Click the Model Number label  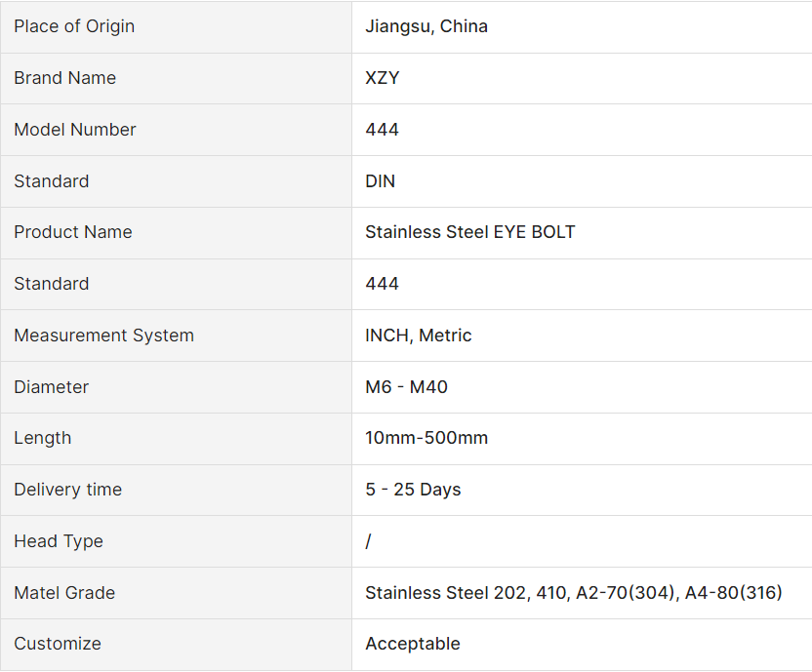click(75, 130)
